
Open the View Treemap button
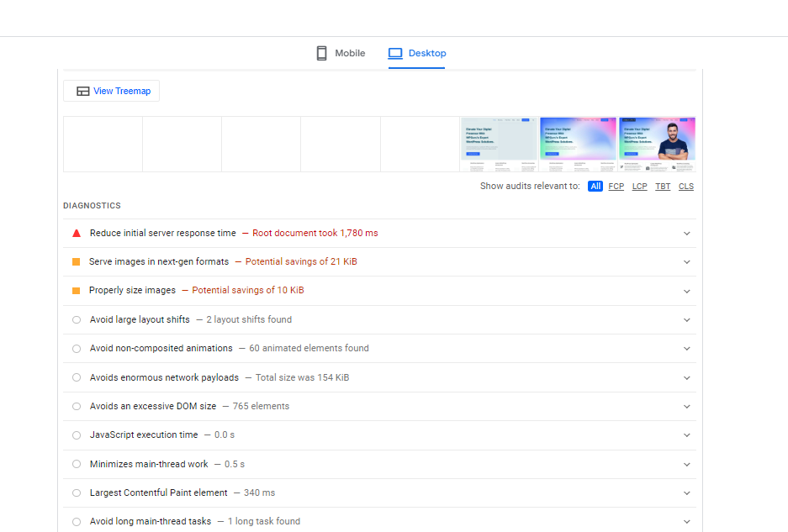pyautogui.click(x=112, y=91)
